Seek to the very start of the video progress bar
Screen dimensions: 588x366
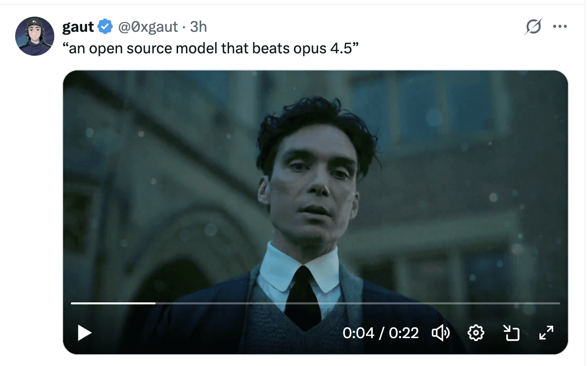pos(72,303)
